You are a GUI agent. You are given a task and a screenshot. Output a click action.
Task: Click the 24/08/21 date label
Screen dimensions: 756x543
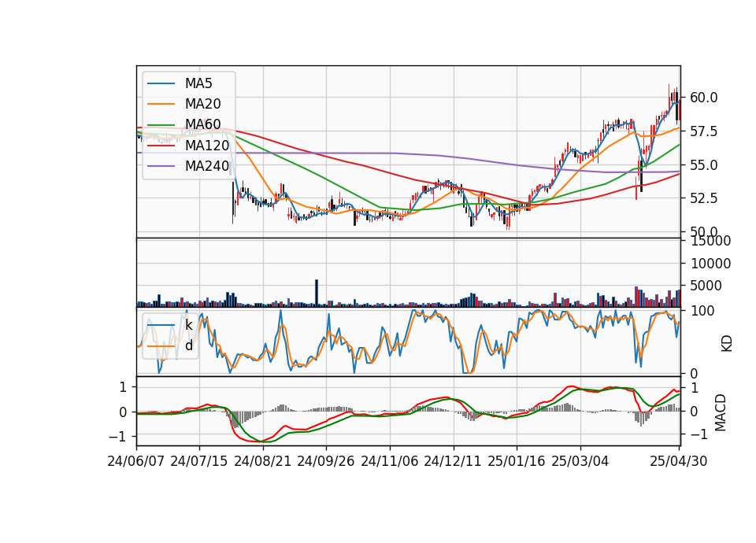pos(263,462)
